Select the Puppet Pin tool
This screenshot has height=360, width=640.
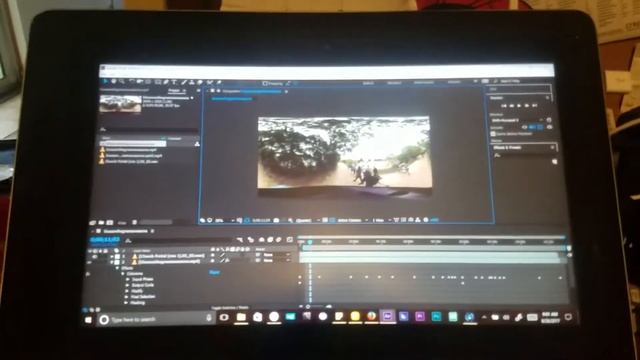click(x=219, y=83)
